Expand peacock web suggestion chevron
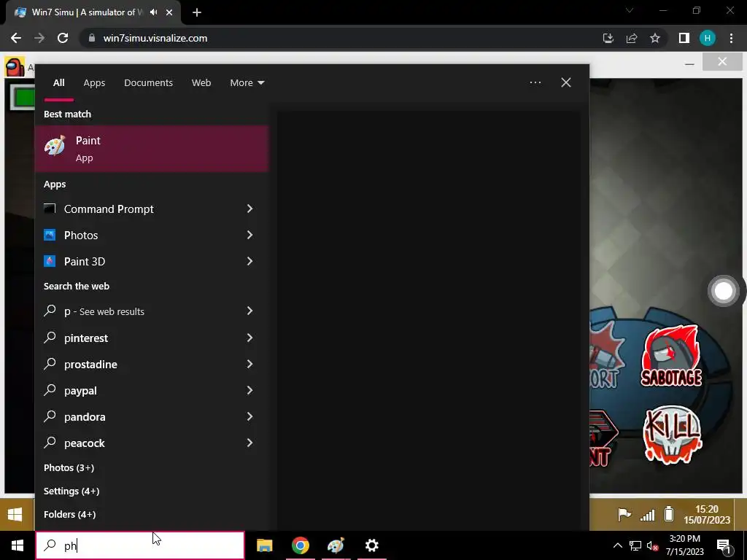Image resolution: width=747 pixels, height=560 pixels. (249, 443)
